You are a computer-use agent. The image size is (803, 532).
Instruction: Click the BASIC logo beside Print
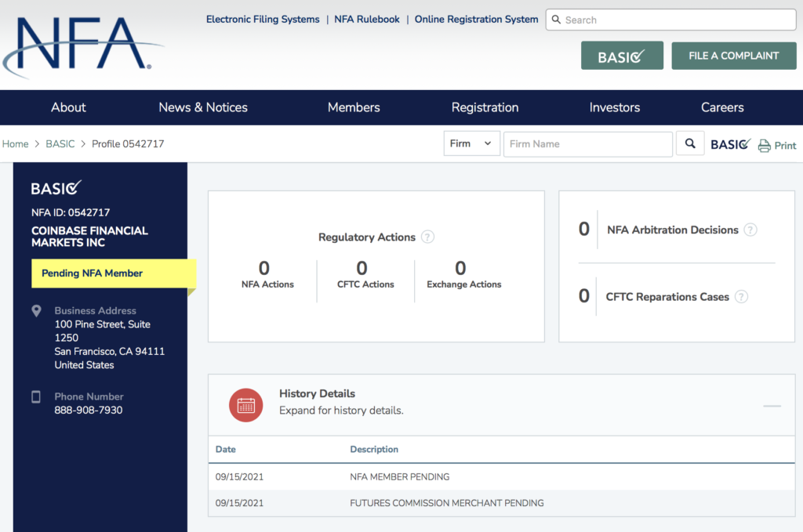tap(730, 144)
